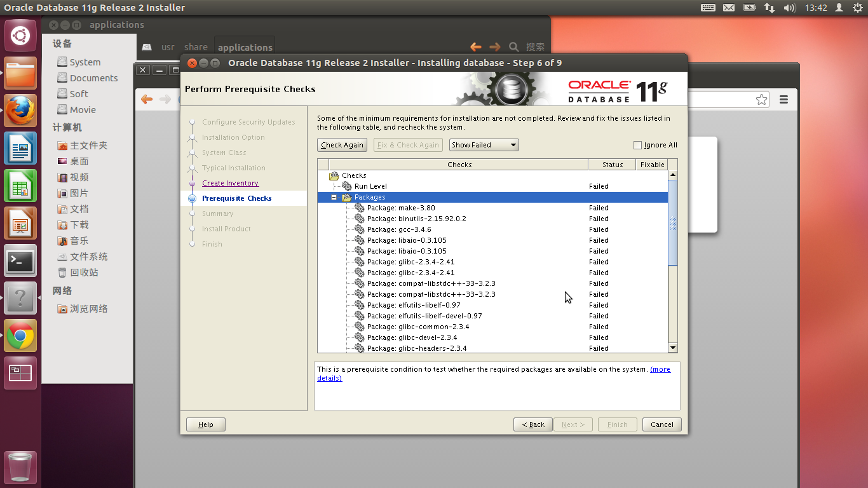
Task: Open Workspace Switcher launcher icon
Action: pyautogui.click(x=20, y=373)
